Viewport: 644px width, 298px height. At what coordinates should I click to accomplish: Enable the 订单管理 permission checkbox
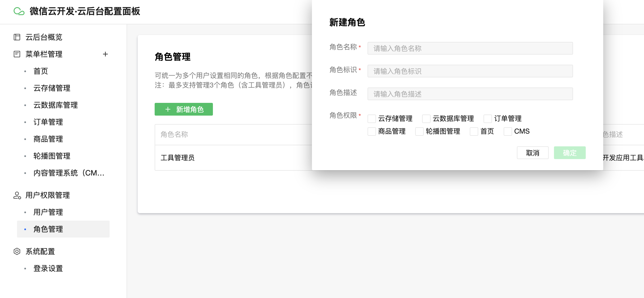click(x=488, y=119)
